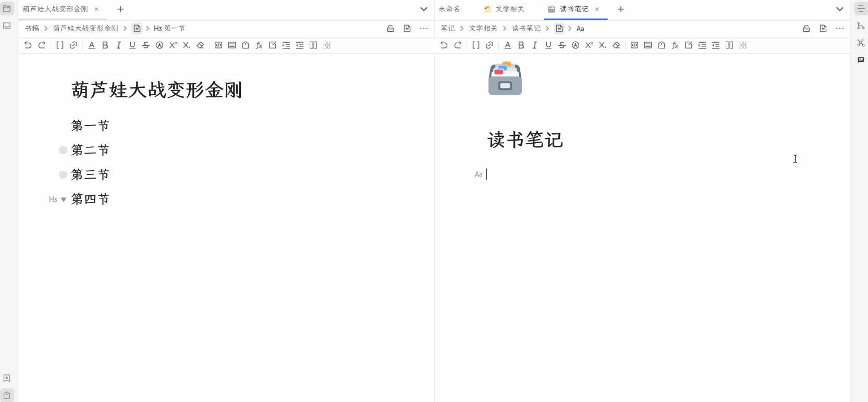Insert memo note in left pane toolbar
Image resolution: width=868 pixels, height=402 pixels.
tap(273, 45)
